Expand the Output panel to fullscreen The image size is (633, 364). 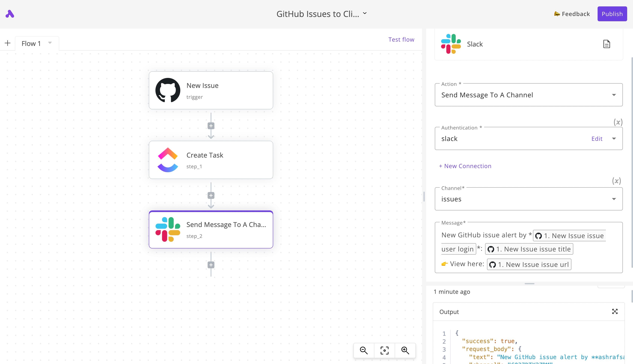coord(615,311)
